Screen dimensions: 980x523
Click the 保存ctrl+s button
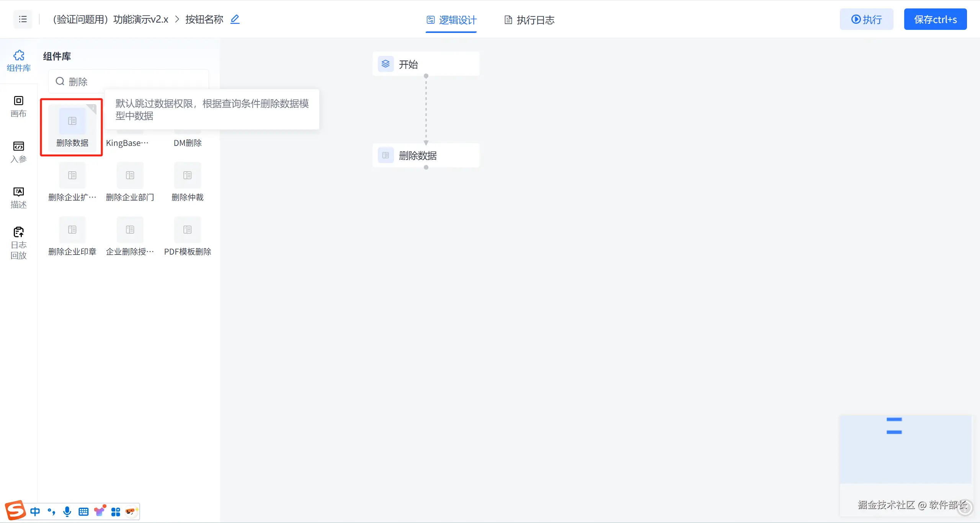[x=935, y=19]
